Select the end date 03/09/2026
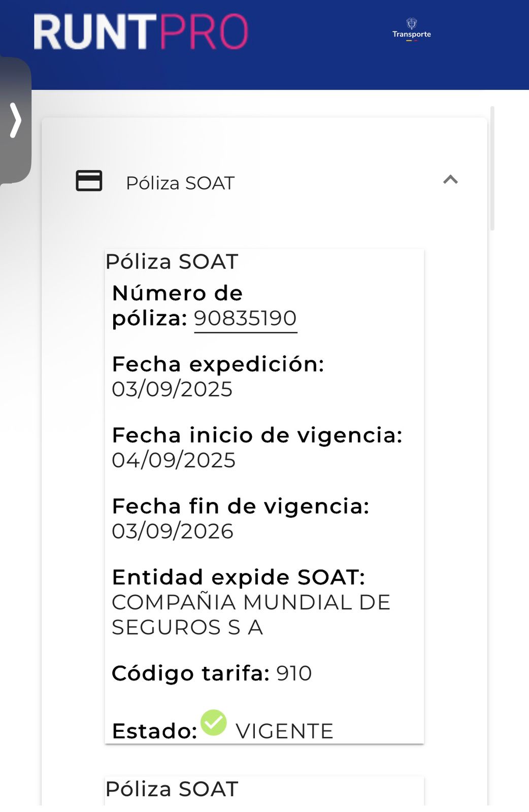Viewport: 529px width, 812px height. (173, 531)
